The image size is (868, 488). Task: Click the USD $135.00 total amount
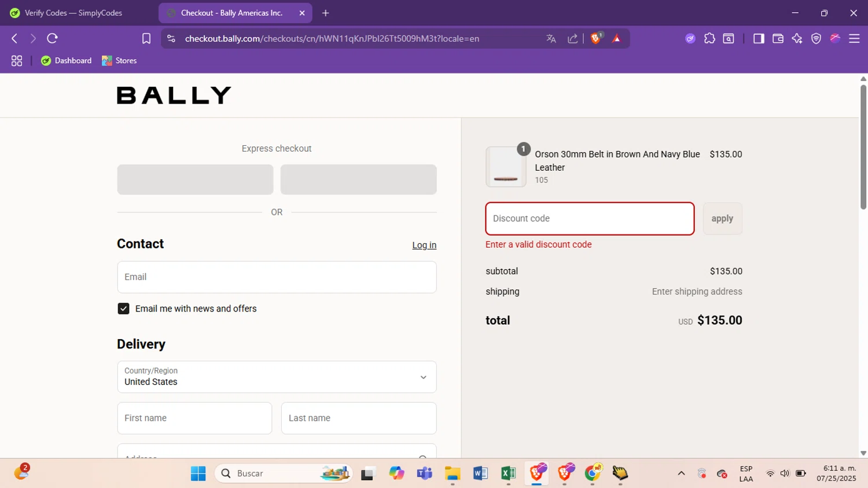710,320
